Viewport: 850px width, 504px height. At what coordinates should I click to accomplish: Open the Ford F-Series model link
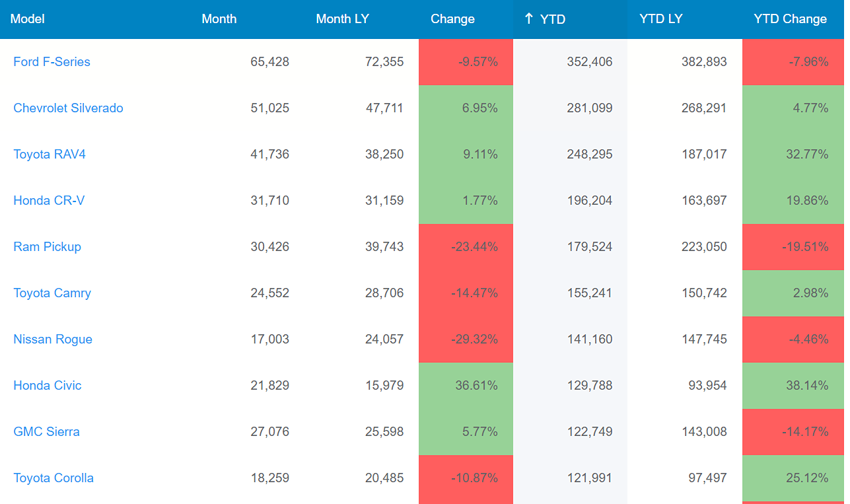pos(52,61)
